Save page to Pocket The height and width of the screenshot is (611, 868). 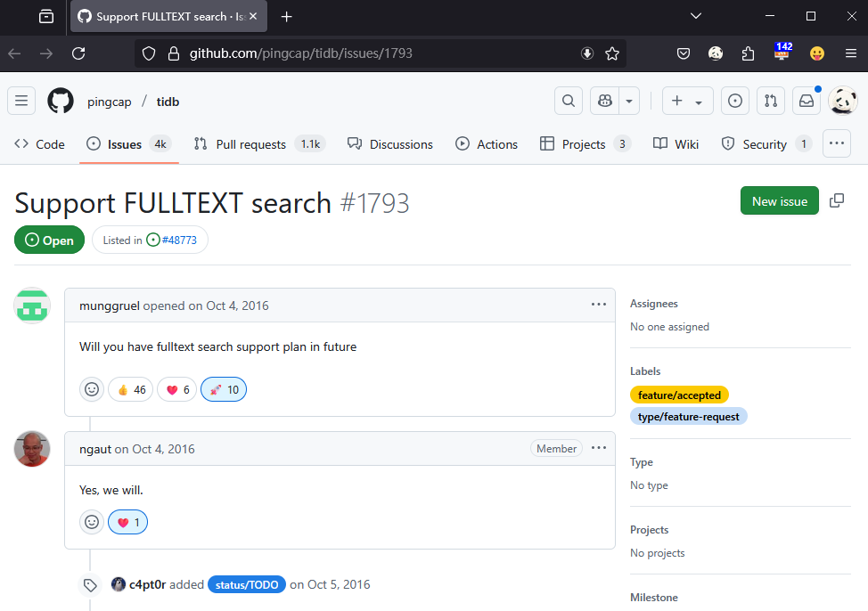tap(684, 53)
